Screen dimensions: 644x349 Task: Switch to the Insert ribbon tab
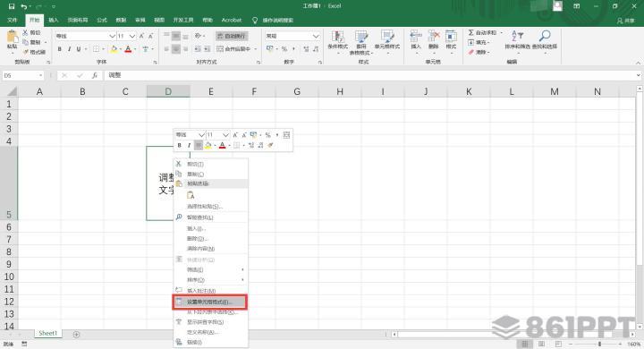pos(54,20)
